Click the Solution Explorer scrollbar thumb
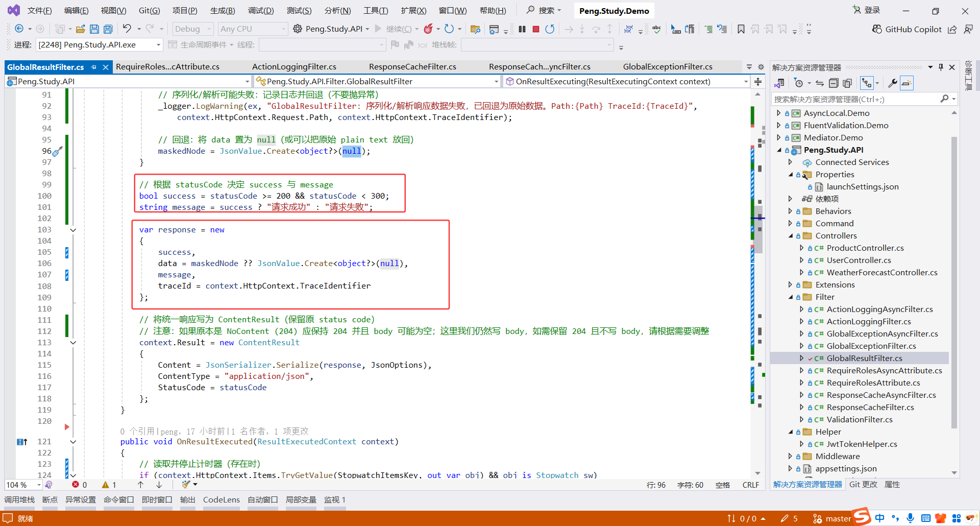 [954, 282]
